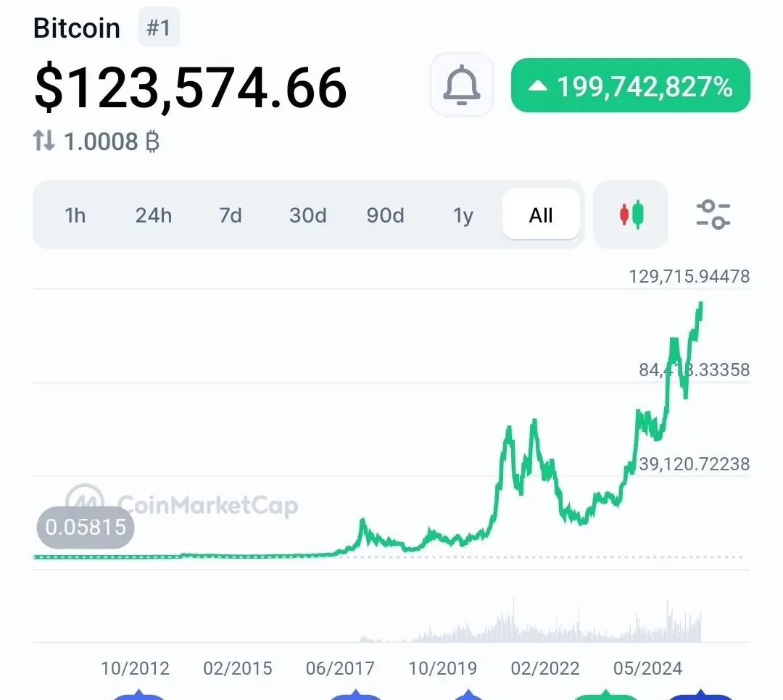Select the 24h timeframe
783x700 pixels.
153,215
